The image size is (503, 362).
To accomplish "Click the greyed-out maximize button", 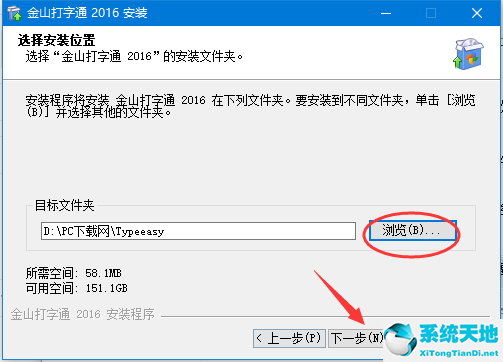I will (x=431, y=13).
